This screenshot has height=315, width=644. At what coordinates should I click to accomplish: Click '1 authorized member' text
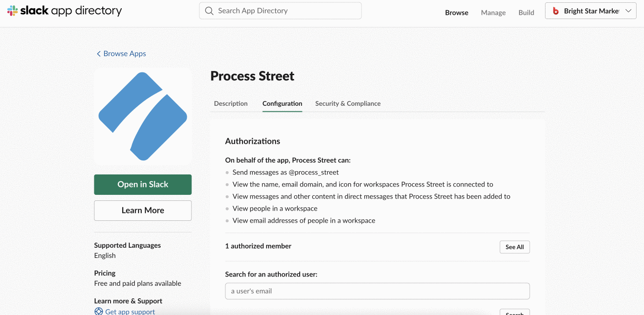pos(258,246)
